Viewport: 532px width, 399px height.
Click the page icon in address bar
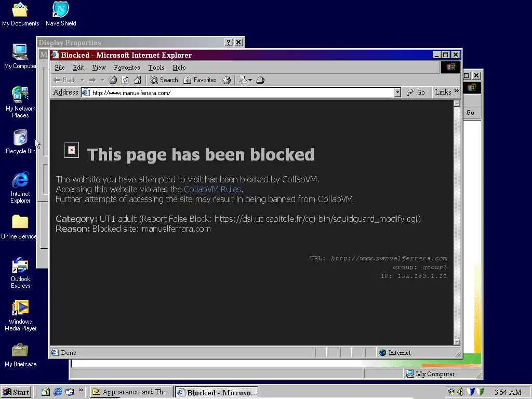coord(86,92)
